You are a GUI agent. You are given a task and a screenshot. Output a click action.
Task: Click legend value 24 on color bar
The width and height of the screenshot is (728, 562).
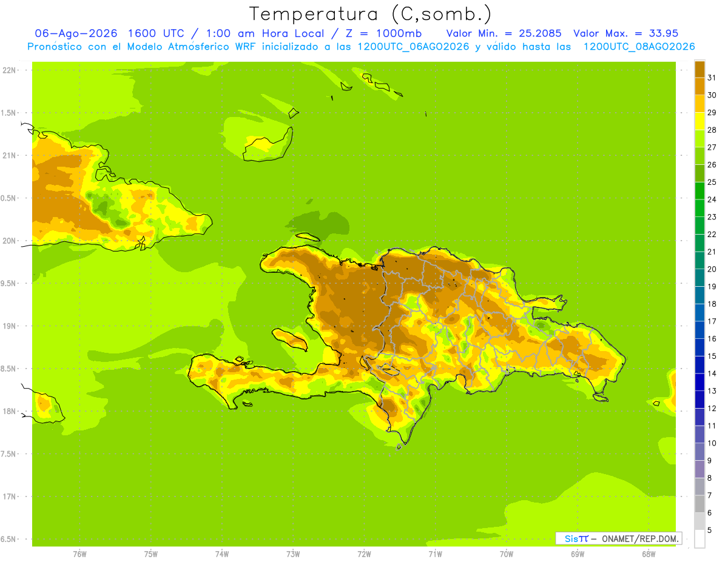pyautogui.click(x=712, y=199)
